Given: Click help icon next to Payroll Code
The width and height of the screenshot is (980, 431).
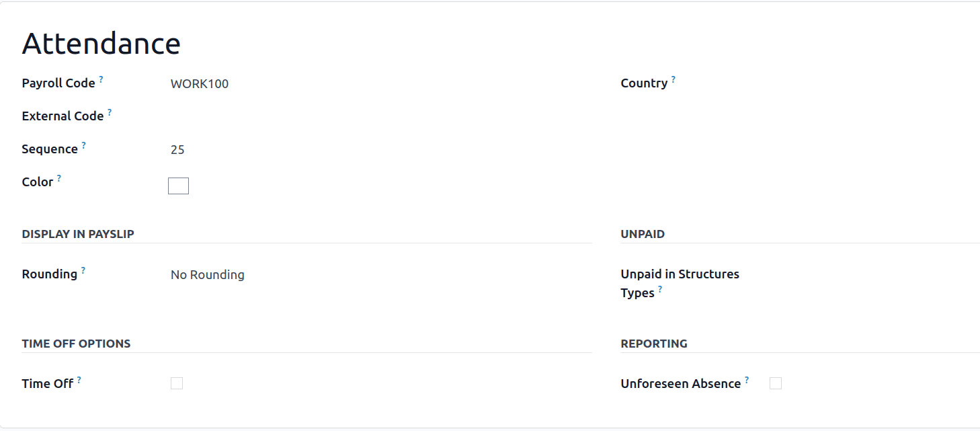Looking at the screenshot, I should 101,79.
